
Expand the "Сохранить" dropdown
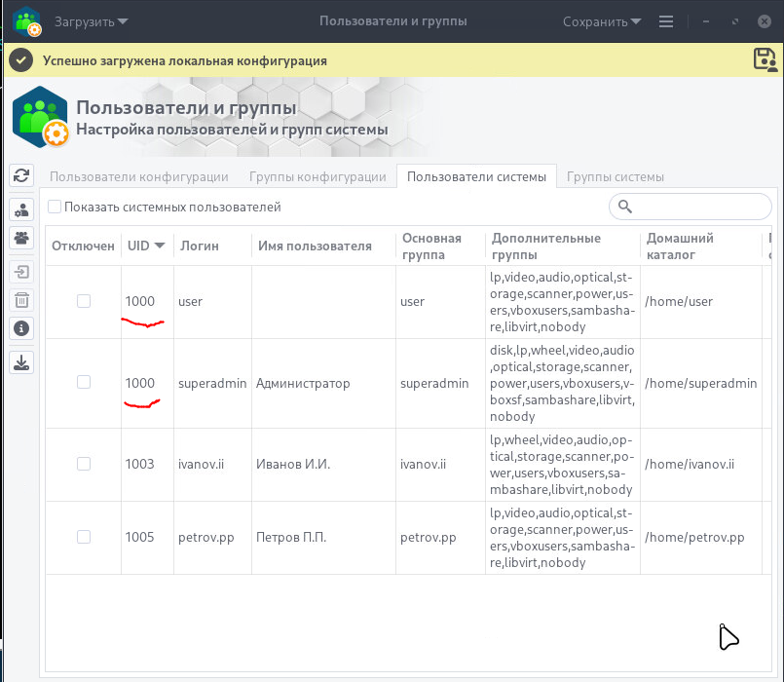coord(602,21)
